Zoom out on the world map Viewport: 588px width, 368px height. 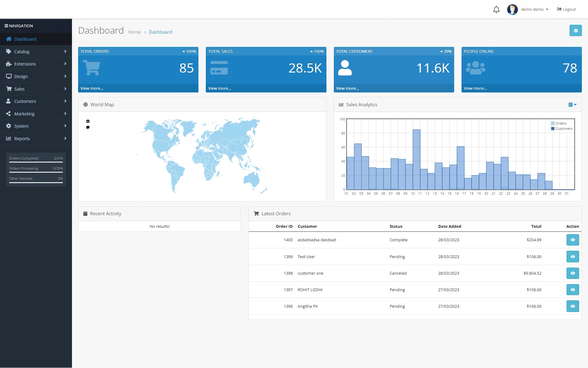point(88,127)
